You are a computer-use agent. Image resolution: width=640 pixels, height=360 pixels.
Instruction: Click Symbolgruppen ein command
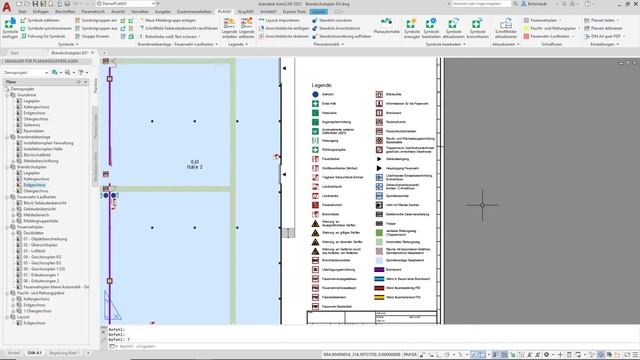(96, 20)
